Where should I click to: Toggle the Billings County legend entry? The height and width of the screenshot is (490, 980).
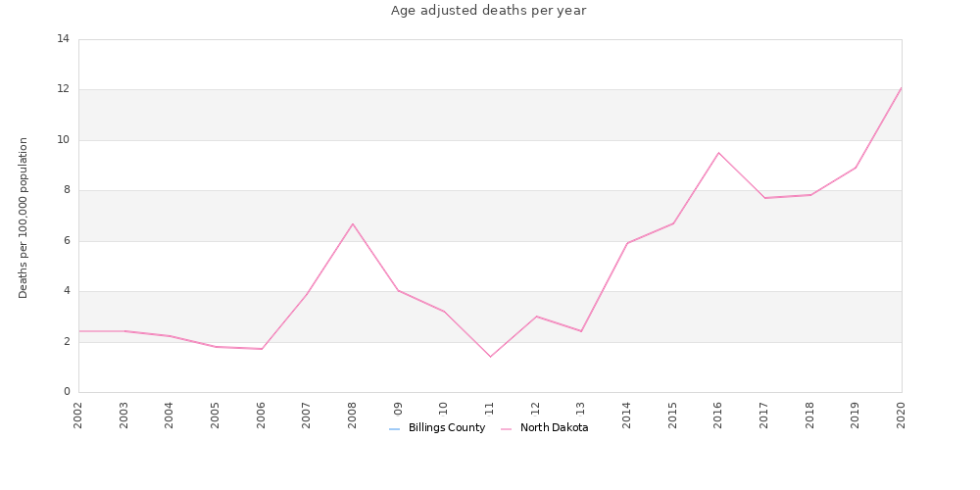[446, 428]
